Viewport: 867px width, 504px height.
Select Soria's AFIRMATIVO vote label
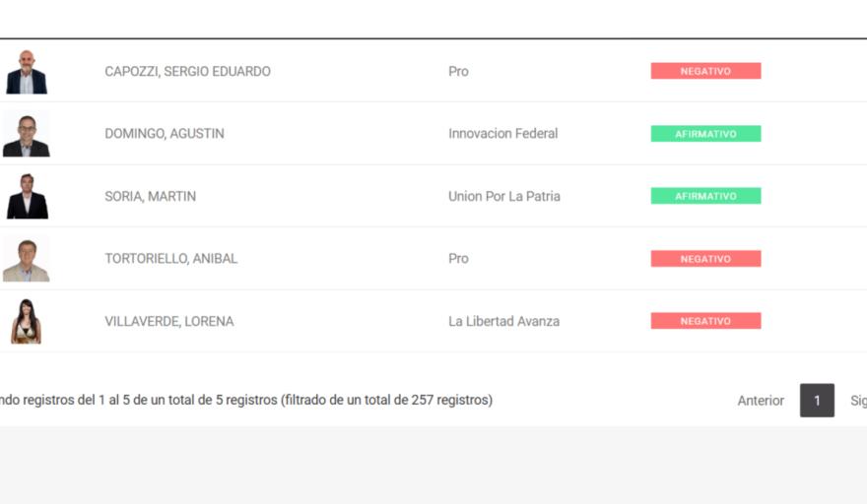(705, 196)
